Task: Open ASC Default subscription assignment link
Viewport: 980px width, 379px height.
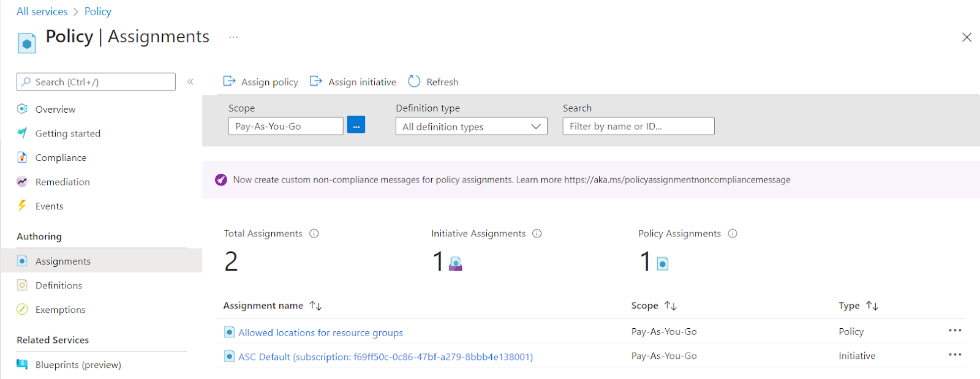Action: pyautogui.click(x=385, y=357)
